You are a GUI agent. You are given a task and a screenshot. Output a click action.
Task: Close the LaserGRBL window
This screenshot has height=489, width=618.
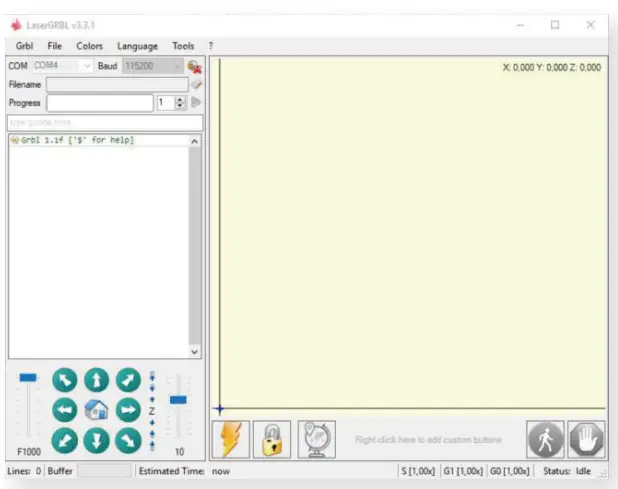[x=590, y=25]
